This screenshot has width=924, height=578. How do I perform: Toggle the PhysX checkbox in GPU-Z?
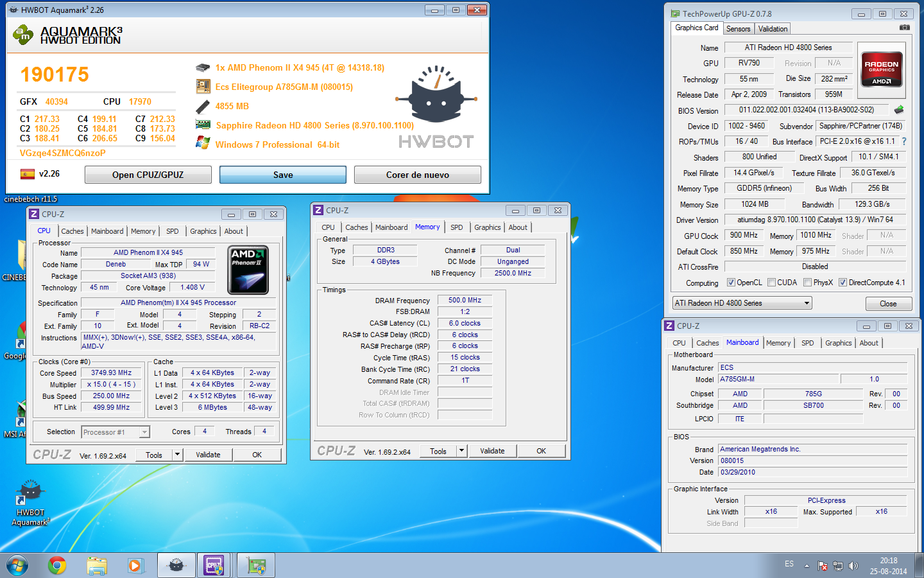coord(808,283)
